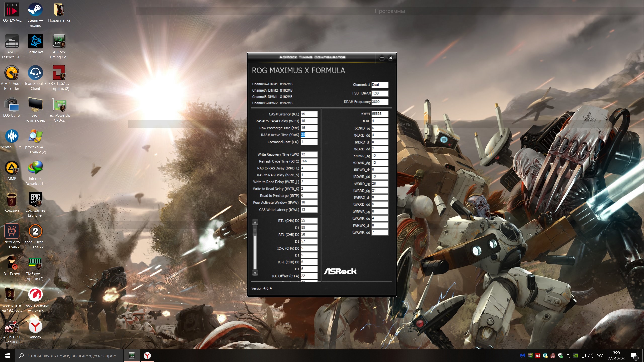Open the volume icon in the system tray
644x362 pixels.
coord(590,356)
